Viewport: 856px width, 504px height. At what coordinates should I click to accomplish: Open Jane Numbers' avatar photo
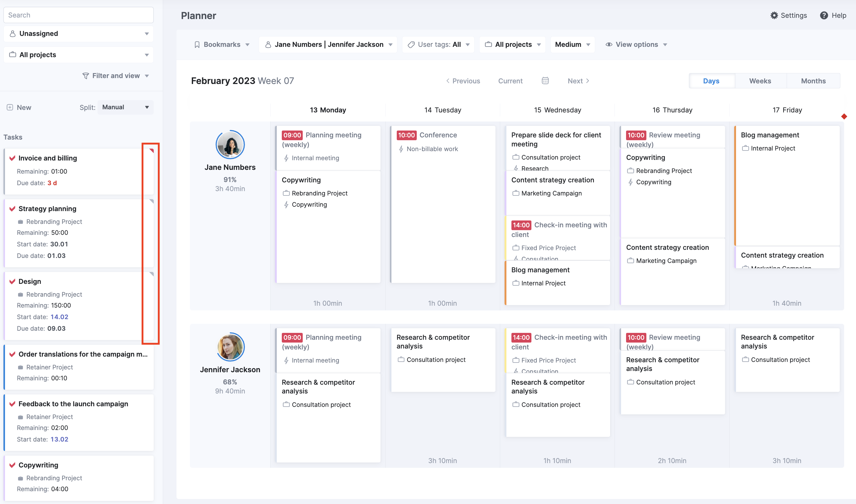click(230, 145)
